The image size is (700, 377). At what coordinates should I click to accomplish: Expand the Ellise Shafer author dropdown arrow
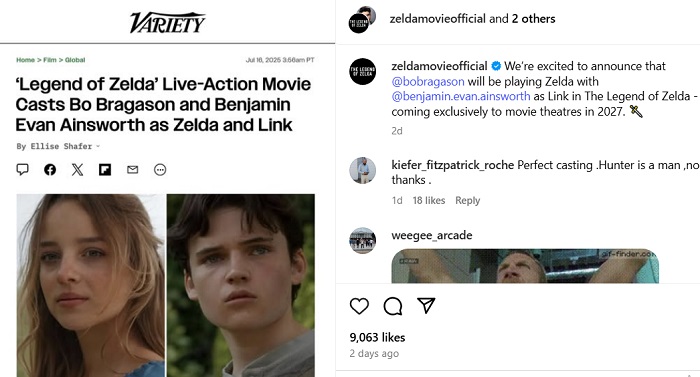[x=98, y=146]
